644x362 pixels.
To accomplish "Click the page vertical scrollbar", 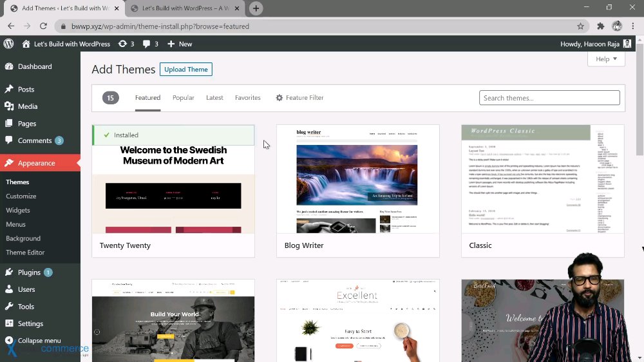I will 640,99.
